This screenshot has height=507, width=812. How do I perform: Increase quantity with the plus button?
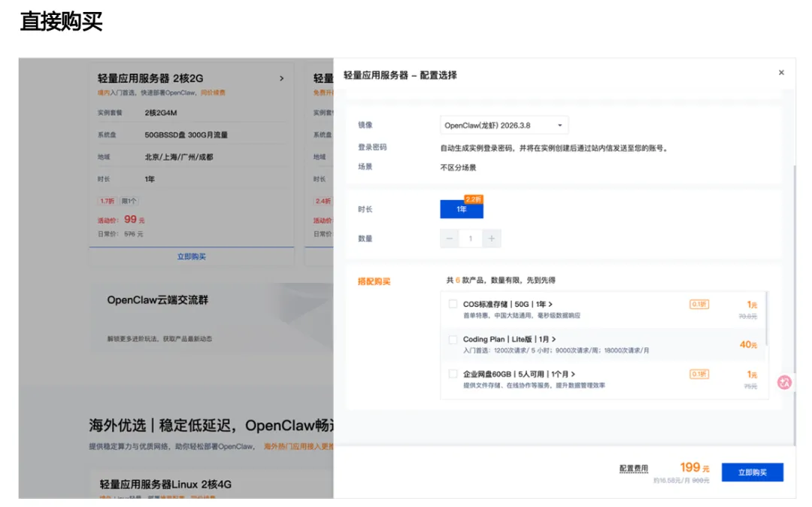(x=492, y=238)
